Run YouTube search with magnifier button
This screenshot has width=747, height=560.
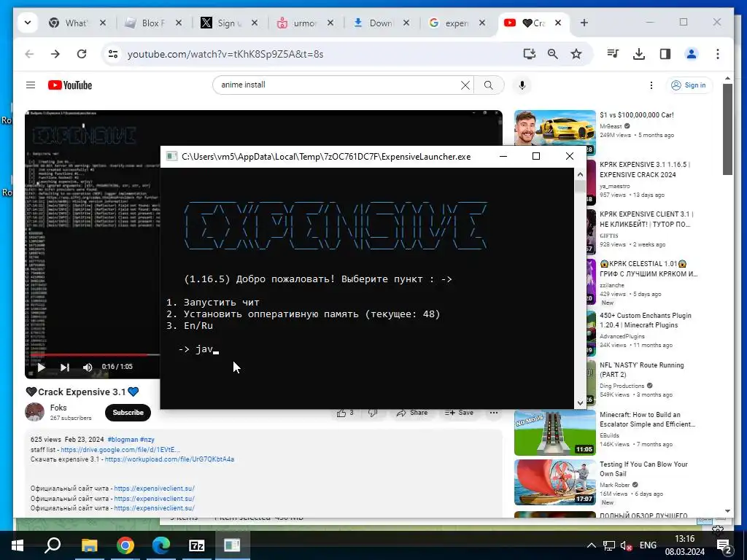coord(488,85)
